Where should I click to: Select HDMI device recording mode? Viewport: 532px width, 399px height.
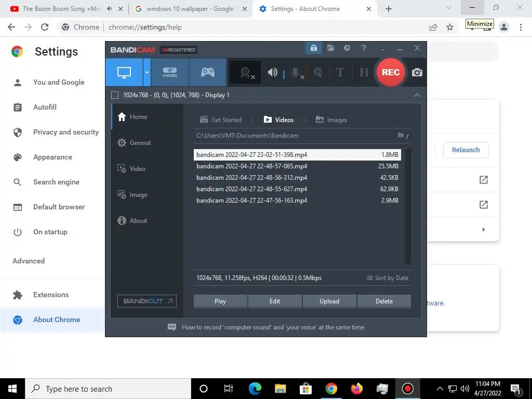pos(170,72)
